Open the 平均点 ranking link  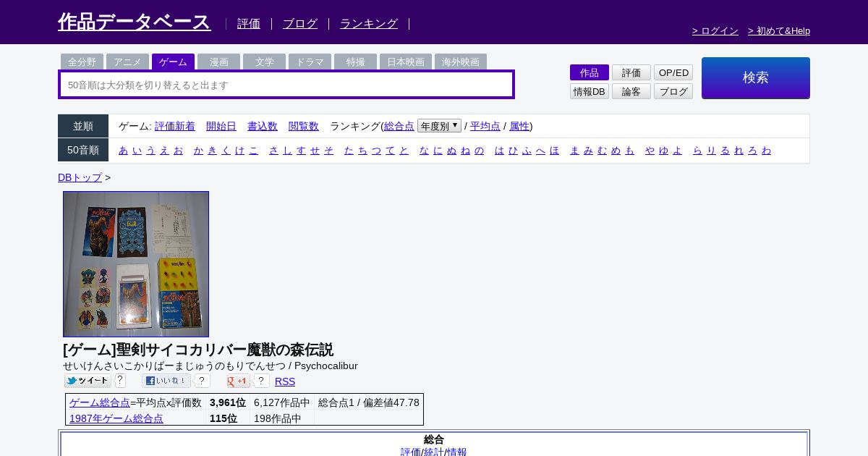point(485,126)
